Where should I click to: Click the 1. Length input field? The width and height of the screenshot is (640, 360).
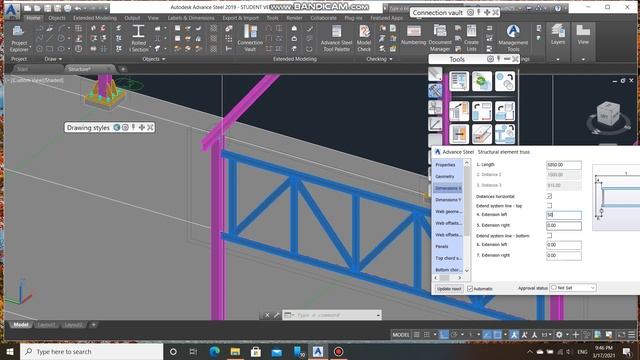[564, 165]
